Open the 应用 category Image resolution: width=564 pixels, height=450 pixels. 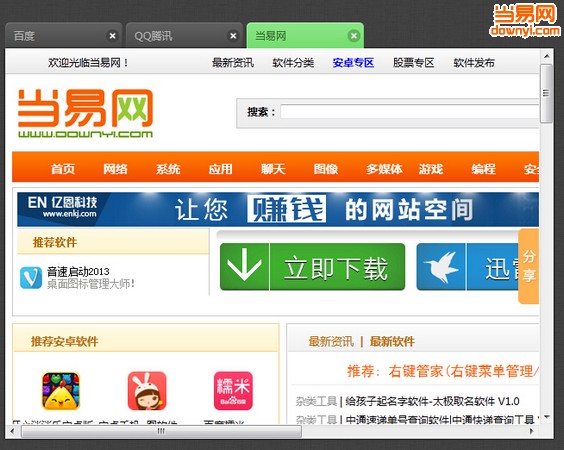point(220,169)
